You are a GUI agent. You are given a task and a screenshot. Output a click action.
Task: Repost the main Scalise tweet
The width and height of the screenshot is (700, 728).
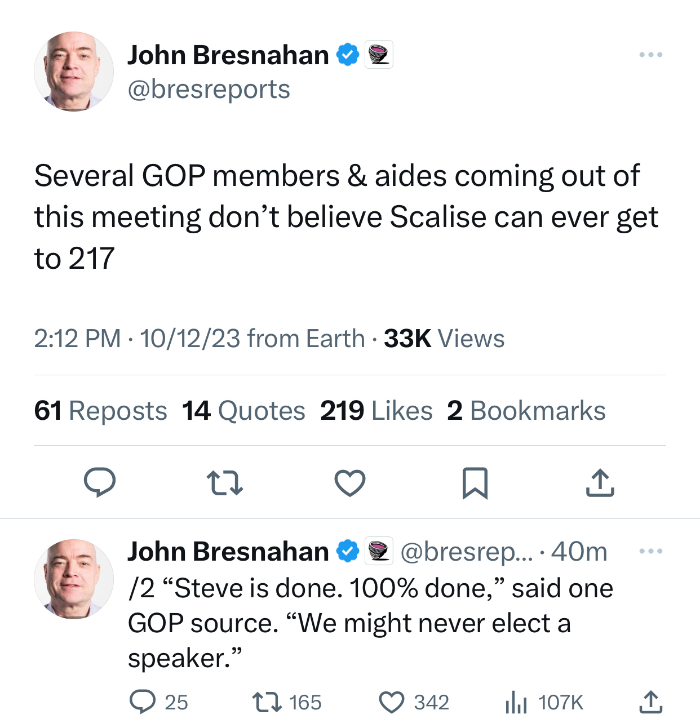tap(224, 483)
